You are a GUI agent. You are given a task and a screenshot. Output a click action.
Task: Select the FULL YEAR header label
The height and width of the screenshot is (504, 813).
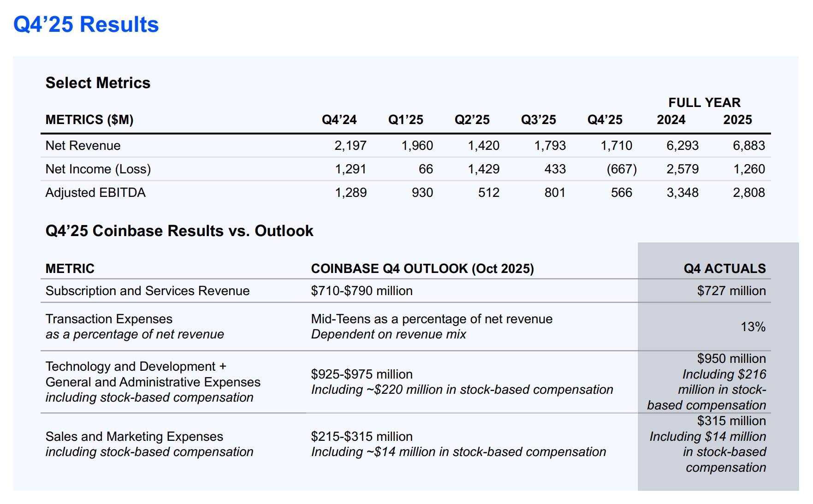[x=704, y=102]
